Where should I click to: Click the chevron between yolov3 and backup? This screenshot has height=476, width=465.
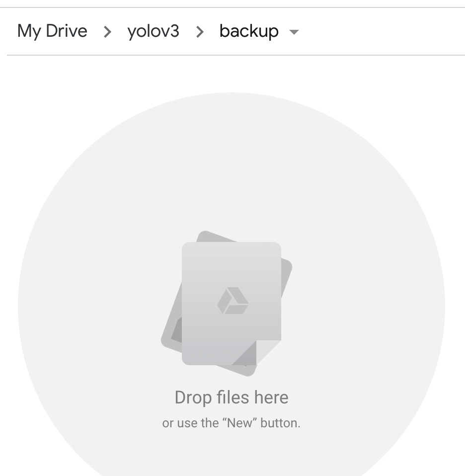click(200, 32)
